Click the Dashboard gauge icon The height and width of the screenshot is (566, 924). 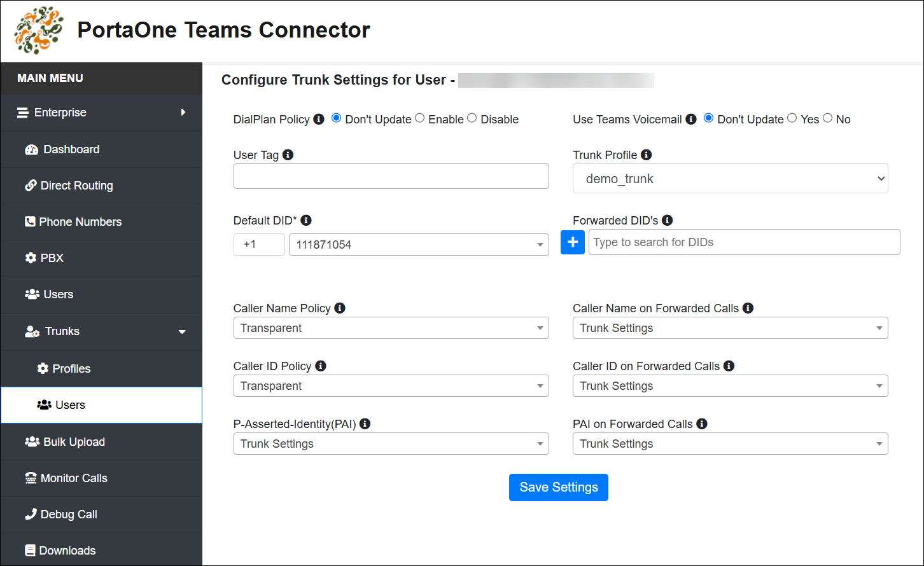click(x=32, y=149)
